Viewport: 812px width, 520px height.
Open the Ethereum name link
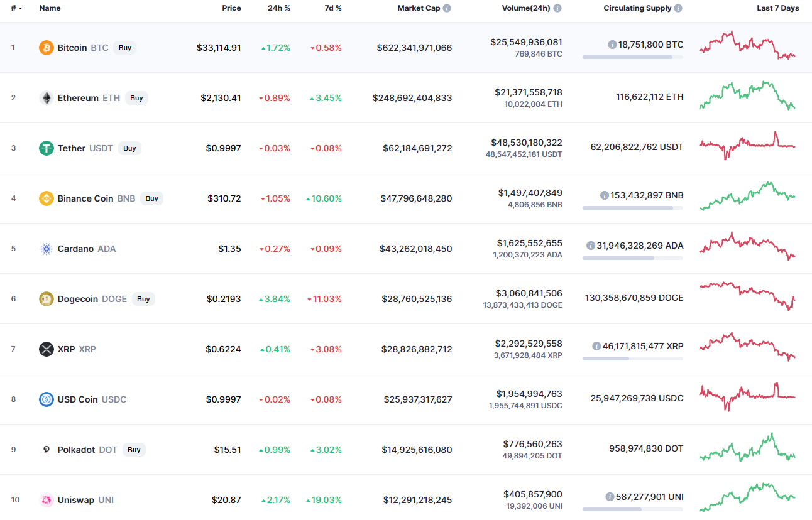pos(78,98)
